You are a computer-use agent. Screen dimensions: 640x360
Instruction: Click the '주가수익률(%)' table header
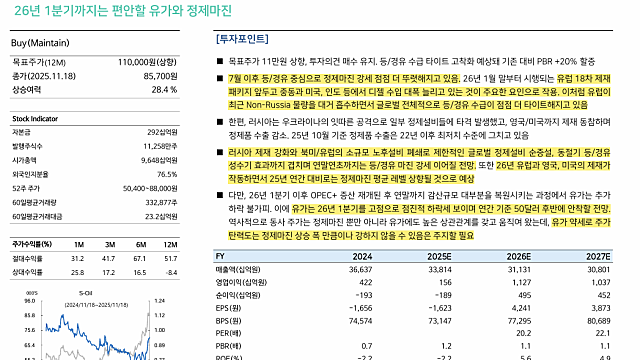[32, 244]
